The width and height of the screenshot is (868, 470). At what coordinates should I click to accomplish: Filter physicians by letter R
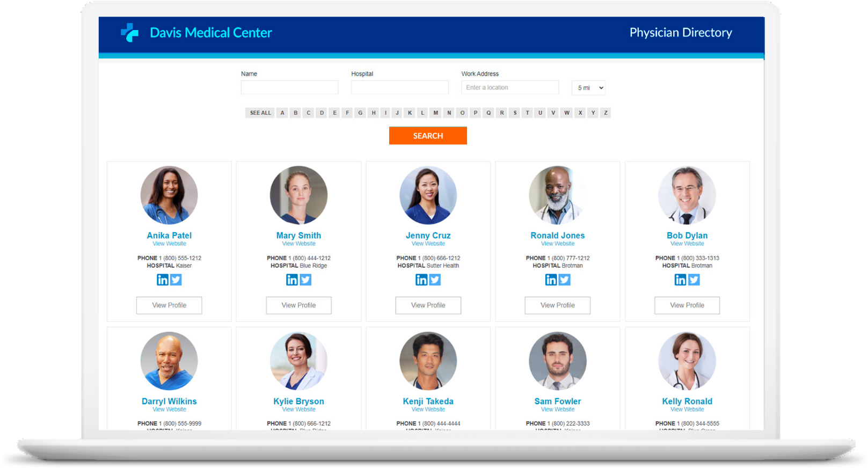[502, 113]
